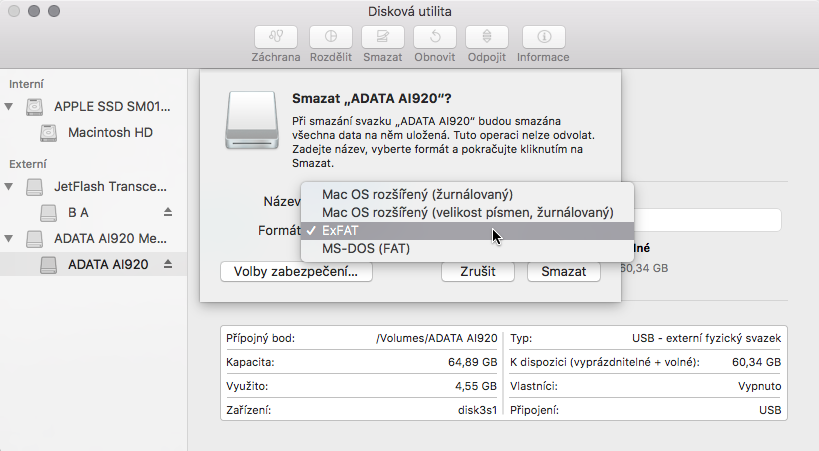Click the Vypnuto owners value
This screenshot has width=819, height=451.
[x=759, y=386]
